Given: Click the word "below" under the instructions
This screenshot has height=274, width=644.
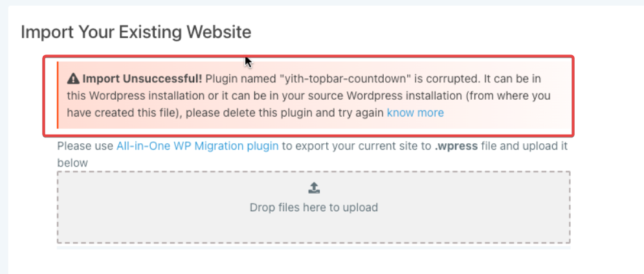Looking at the screenshot, I should click(x=72, y=163).
